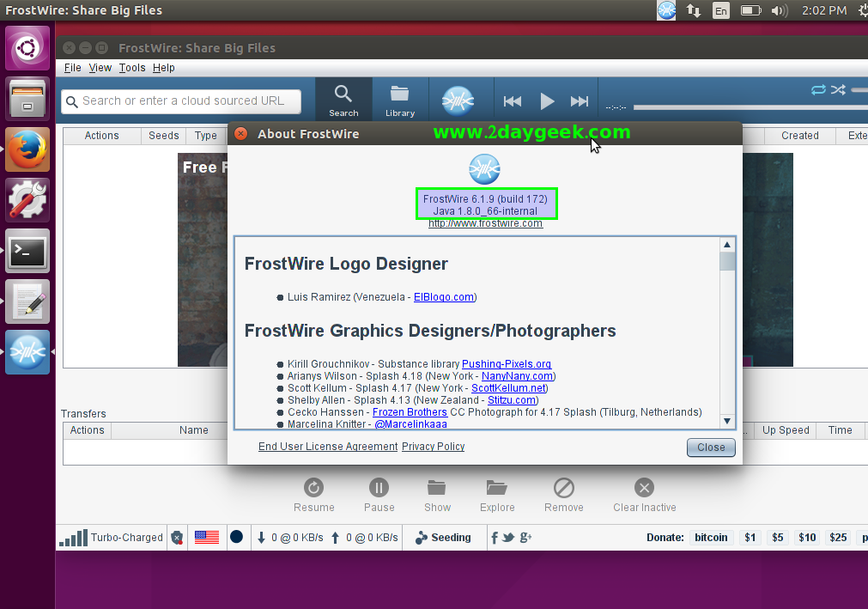Screen dimensions: 868x609
Task: Open the ScottKellum.net link
Action: click(508, 388)
